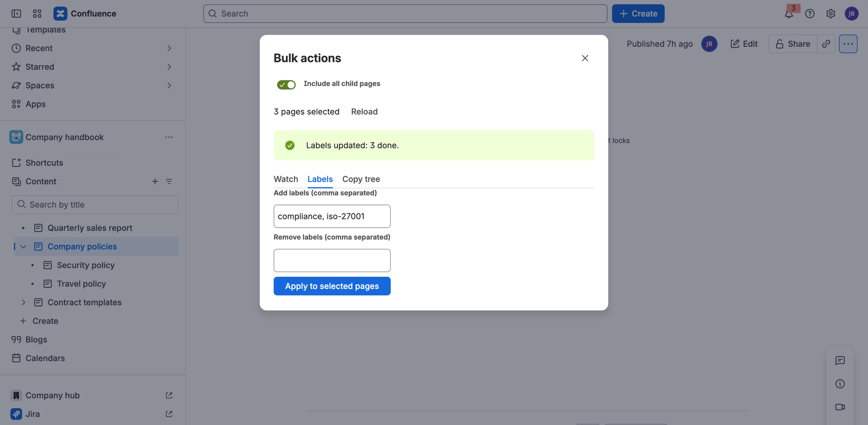Expand the Spaces section chevron

coord(169,85)
